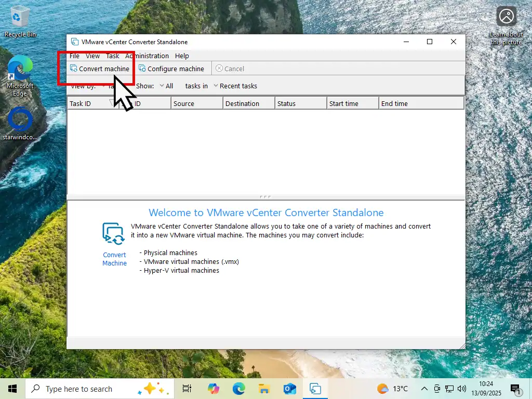This screenshot has height=399, width=532.
Task: Open Outlook from the taskbar
Action: [290, 389]
